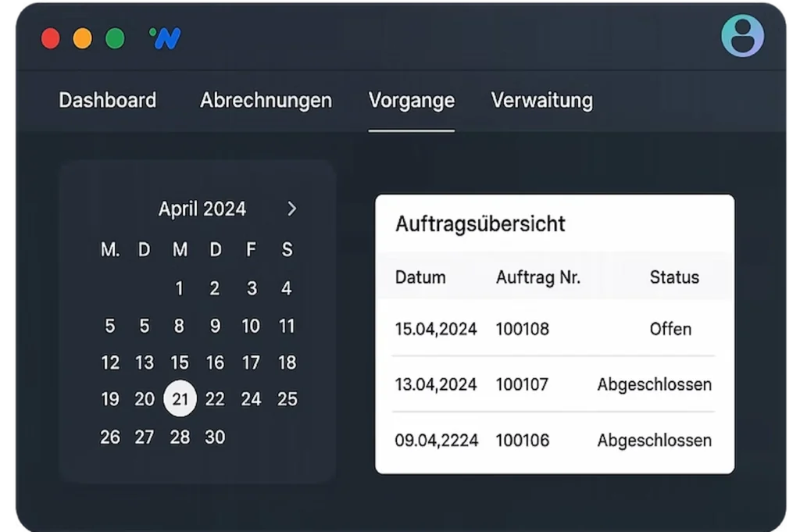The height and width of the screenshot is (532, 800).
Task: Click the yellow minimize window button
Action: tap(83, 38)
